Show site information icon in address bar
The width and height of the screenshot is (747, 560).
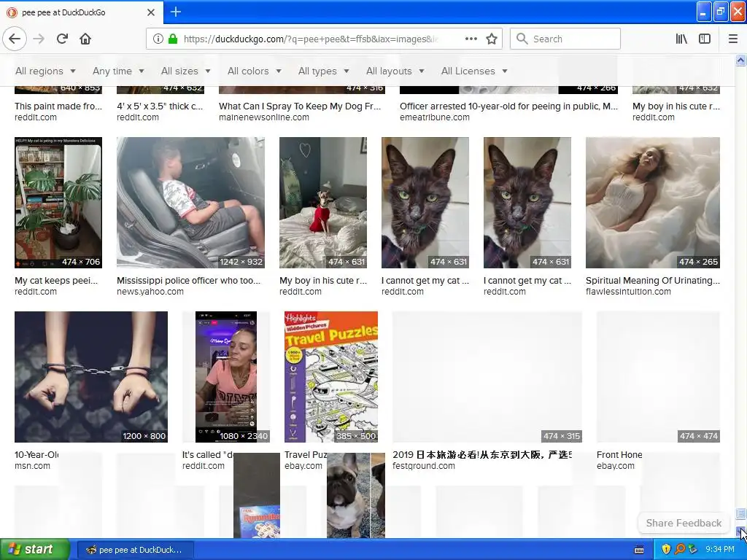pyautogui.click(x=158, y=39)
